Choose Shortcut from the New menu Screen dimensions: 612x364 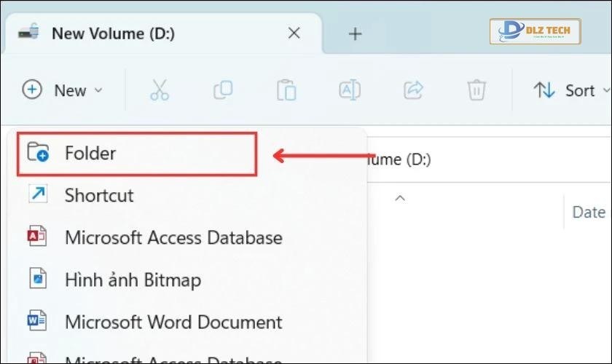click(x=99, y=195)
